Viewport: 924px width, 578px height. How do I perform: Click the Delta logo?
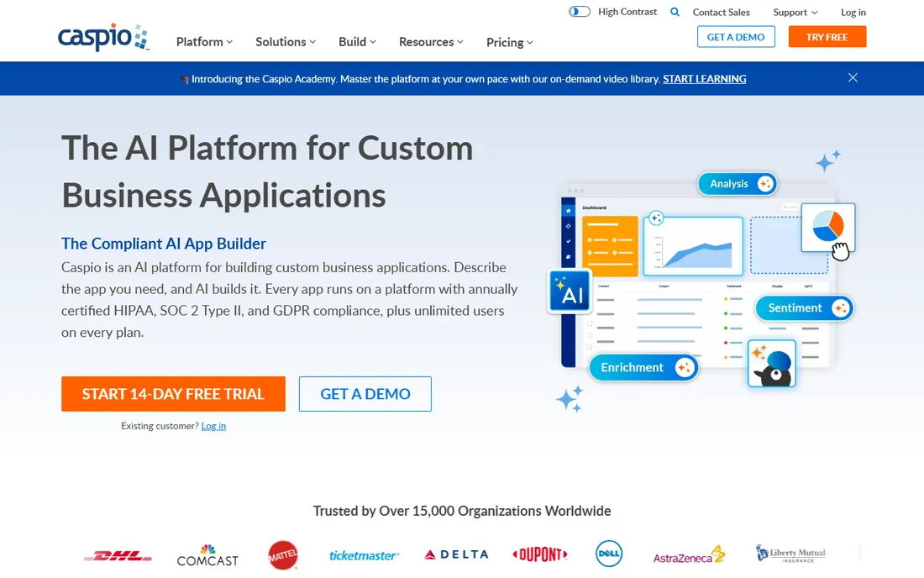coord(457,554)
